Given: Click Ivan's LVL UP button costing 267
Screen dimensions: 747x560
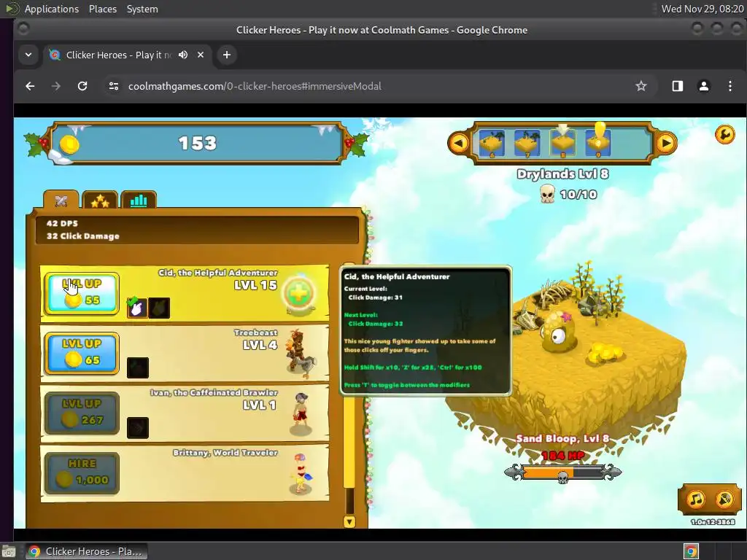Looking at the screenshot, I should tap(82, 413).
